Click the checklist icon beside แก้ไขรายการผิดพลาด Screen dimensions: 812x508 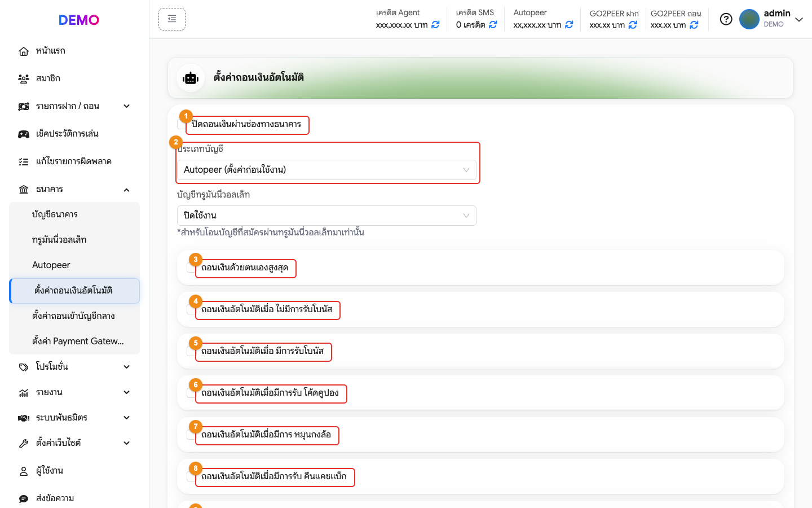(24, 162)
